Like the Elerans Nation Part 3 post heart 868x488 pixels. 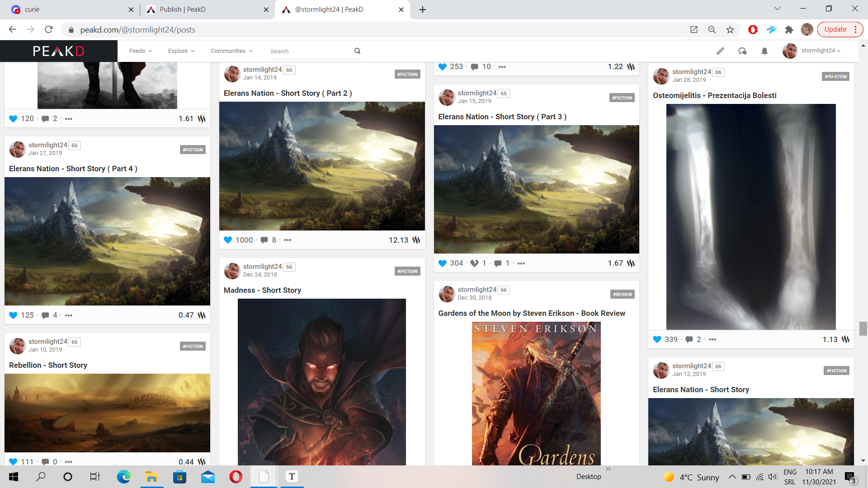443,263
